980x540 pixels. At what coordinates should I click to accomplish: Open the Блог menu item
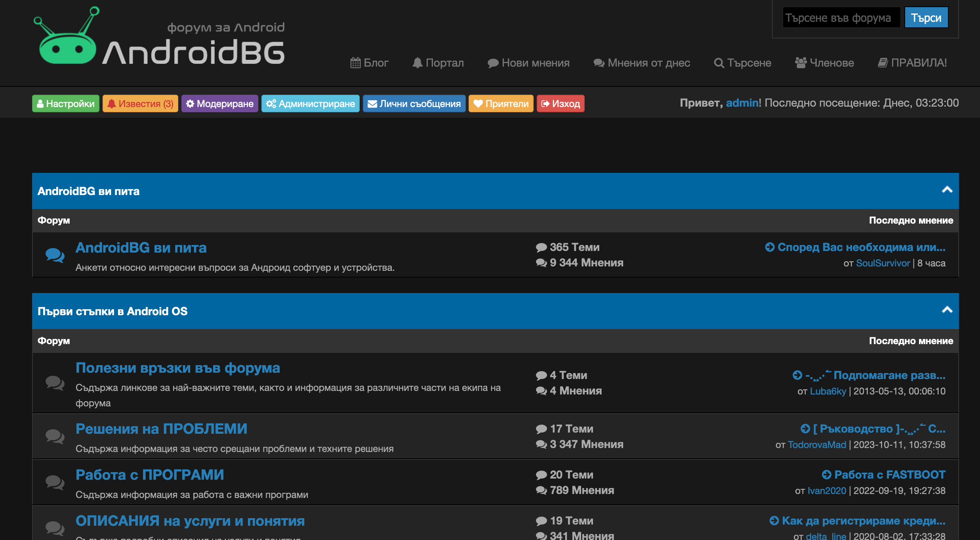pyautogui.click(x=369, y=63)
